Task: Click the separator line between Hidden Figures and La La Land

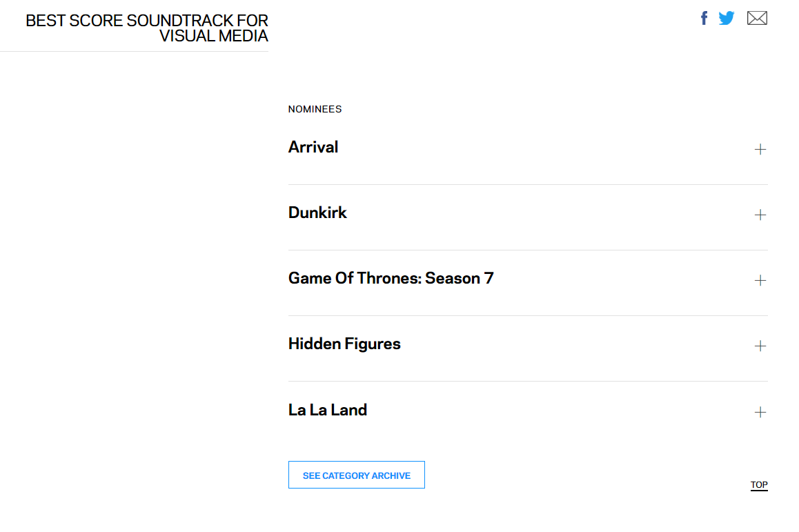Action: [x=528, y=381]
